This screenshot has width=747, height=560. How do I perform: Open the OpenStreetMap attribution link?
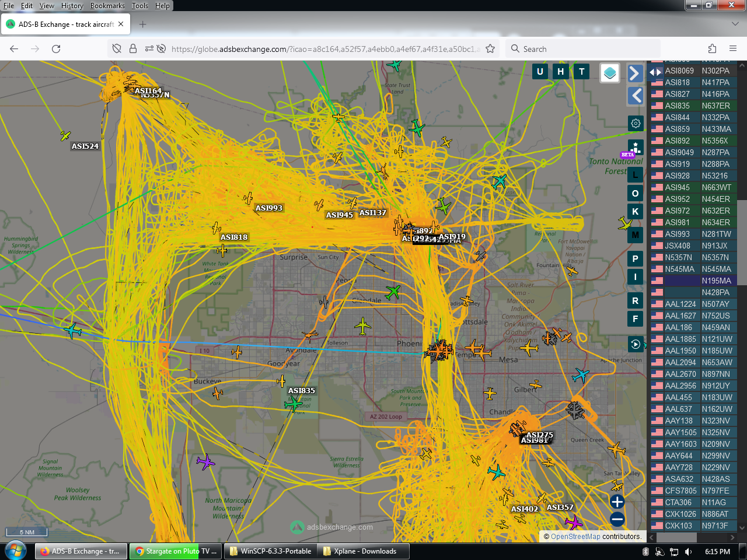[575, 537]
